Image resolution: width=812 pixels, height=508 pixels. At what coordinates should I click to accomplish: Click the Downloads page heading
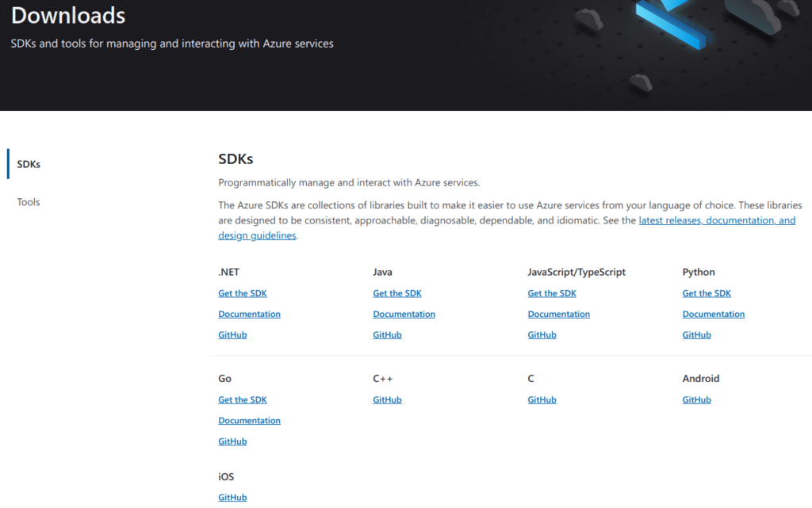coord(68,16)
